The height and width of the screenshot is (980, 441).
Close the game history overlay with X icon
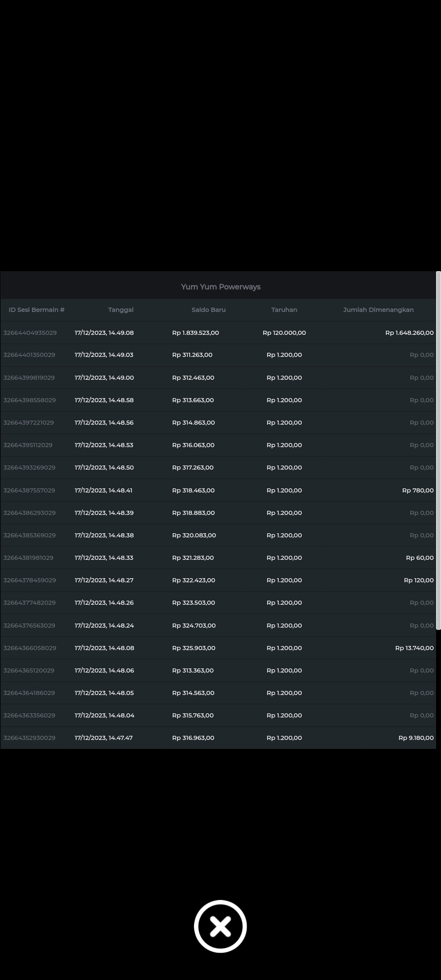220,926
